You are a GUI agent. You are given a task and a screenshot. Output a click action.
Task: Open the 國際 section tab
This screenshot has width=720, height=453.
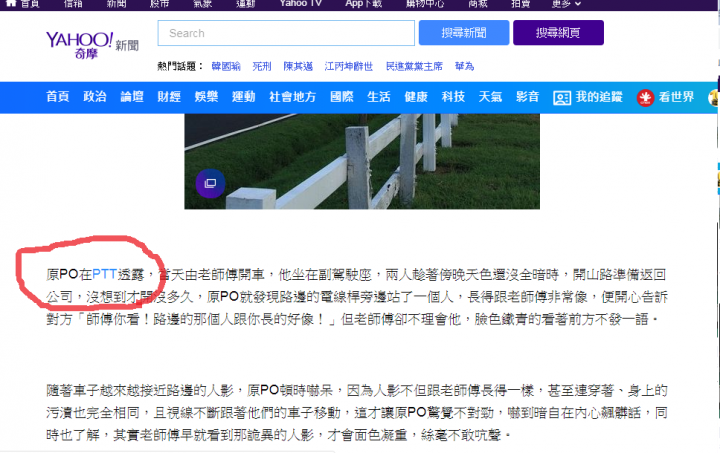[x=342, y=97]
